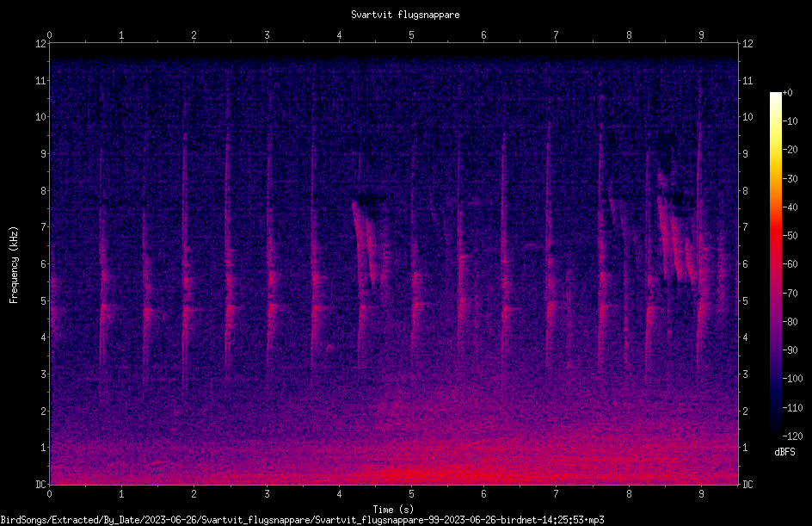This screenshot has height=526, width=812.
Task: Click the 6 kHz tick on left frequency axis
Action: tap(44, 263)
